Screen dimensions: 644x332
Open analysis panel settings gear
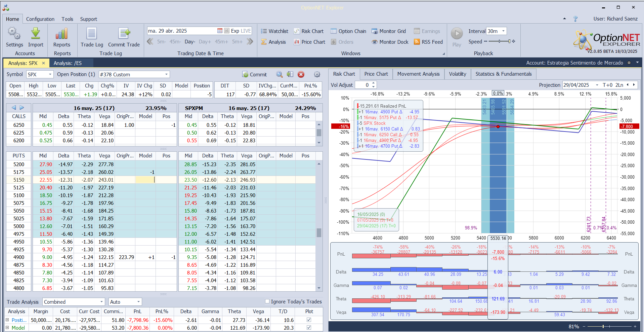tap(317, 74)
